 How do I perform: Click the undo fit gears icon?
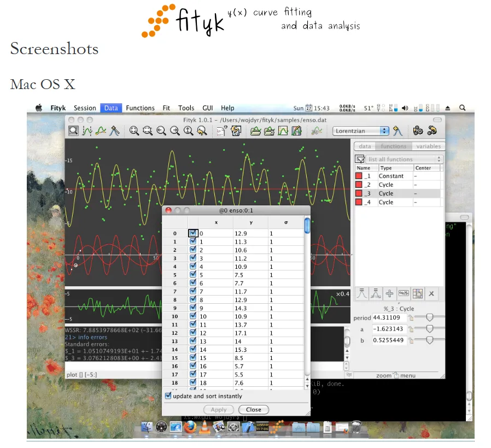[432, 131]
